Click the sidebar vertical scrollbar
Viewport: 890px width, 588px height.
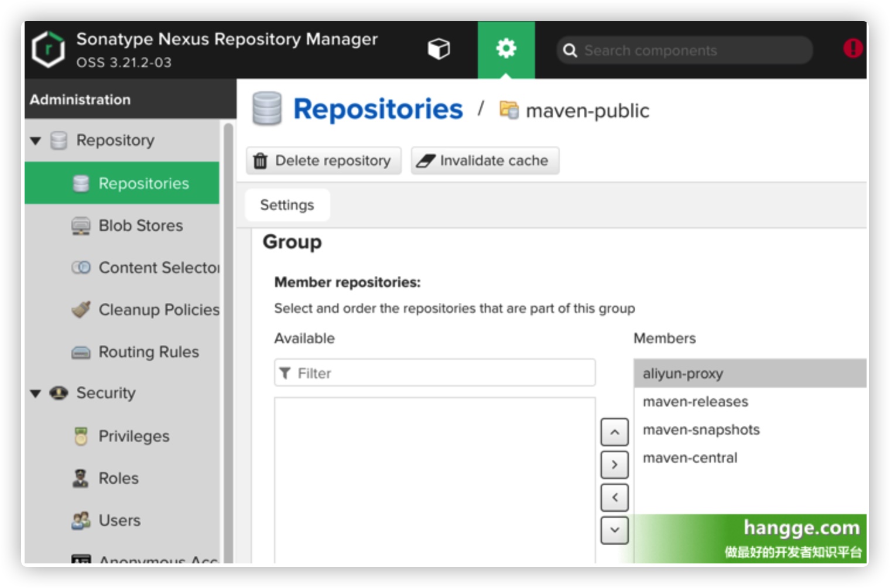(228, 343)
